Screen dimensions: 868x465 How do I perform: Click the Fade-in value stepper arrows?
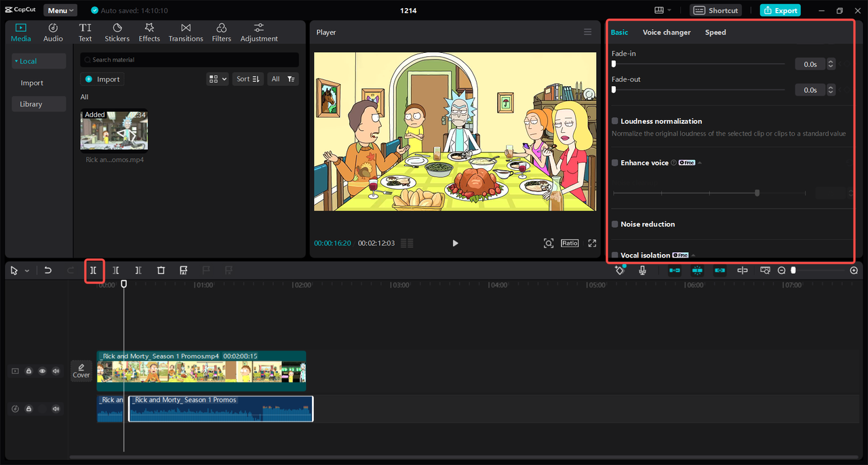pos(831,64)
